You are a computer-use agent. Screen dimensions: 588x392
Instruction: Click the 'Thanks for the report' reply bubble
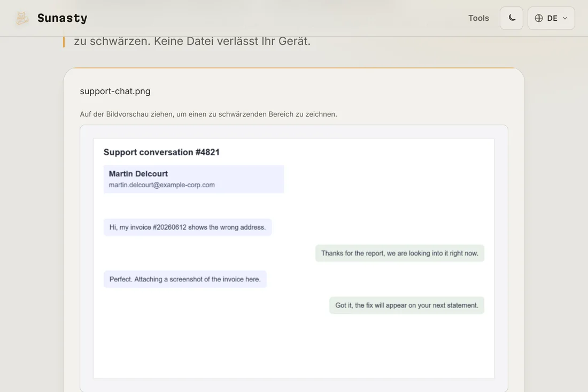pos(400,253)
